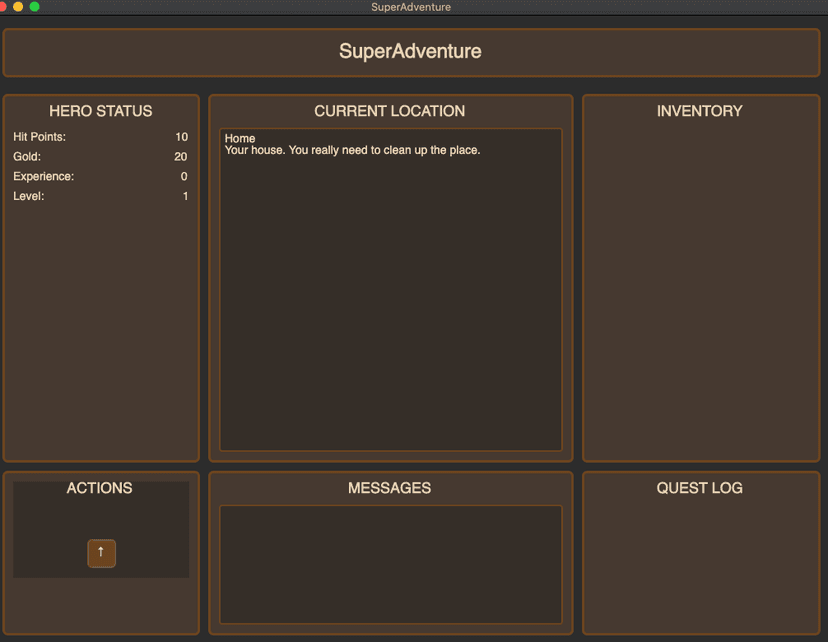Click the Level label in Hero Status
828x642 pixels.
tap(28, 197)
